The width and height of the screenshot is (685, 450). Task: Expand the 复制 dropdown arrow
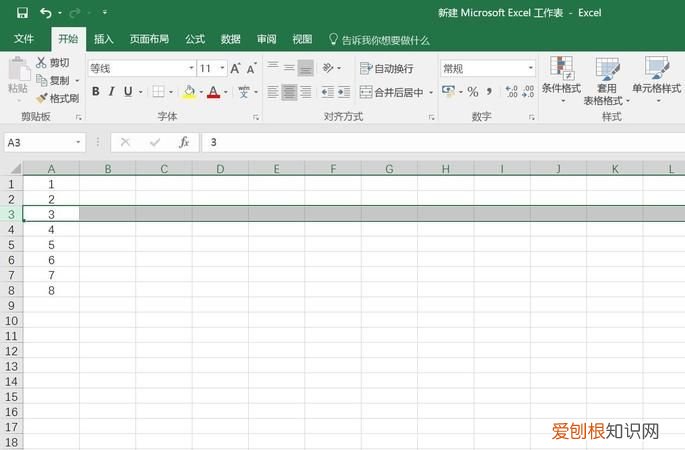(77, 81)
